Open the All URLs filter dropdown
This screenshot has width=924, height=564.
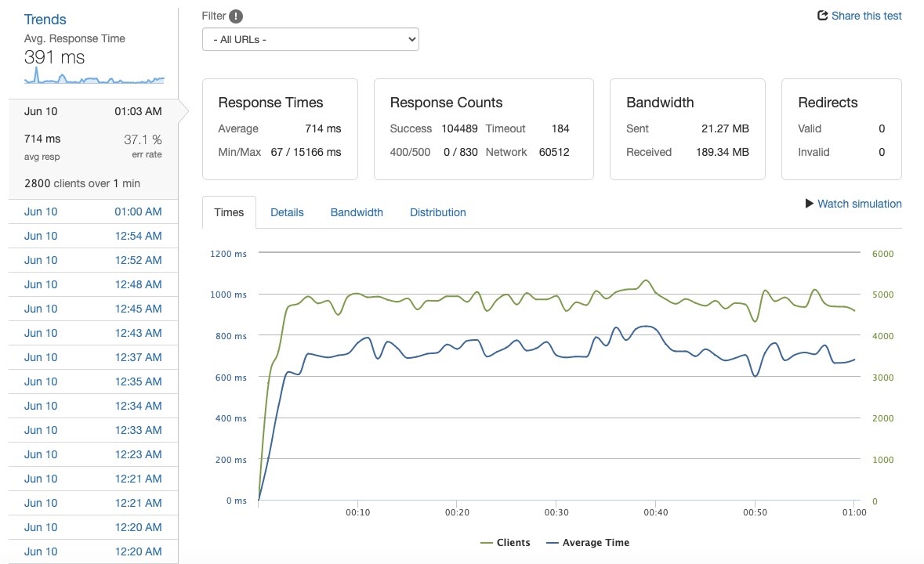click(310, 39)
